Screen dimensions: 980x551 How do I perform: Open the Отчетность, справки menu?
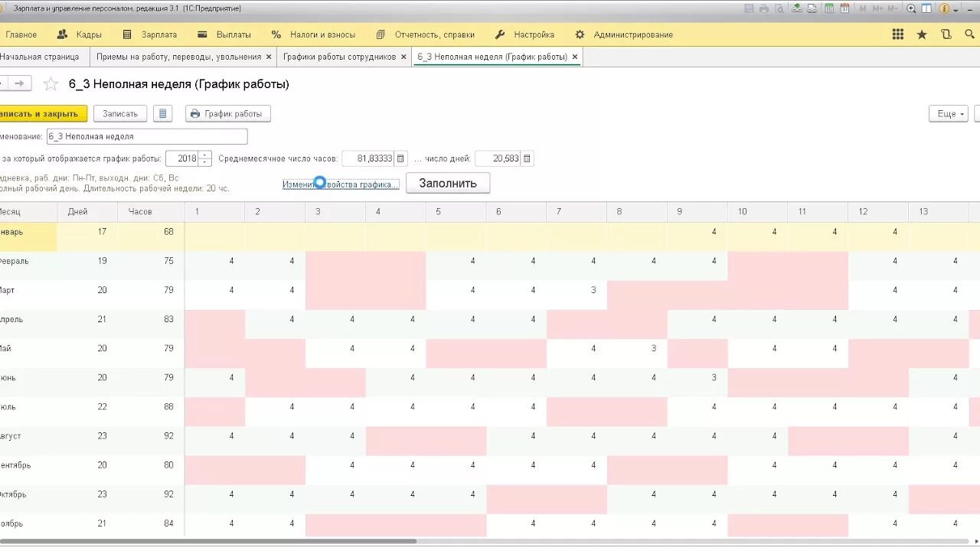(x=425, y=34)
